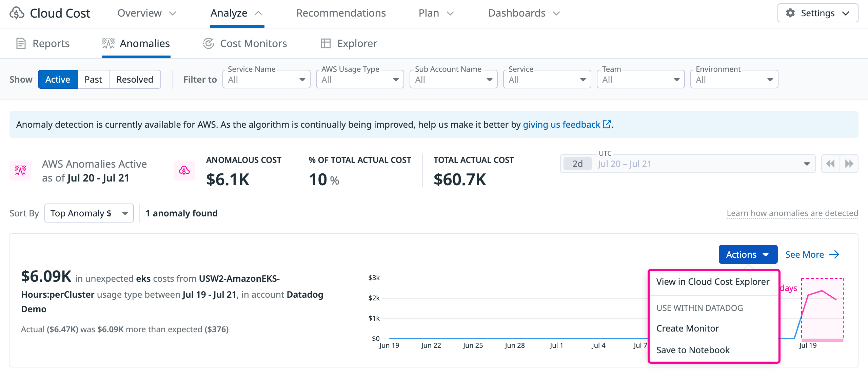Step forward the time range with fast-forward icon
Image resolution: width=868 pixels, height=382 pixels.
point(849,164)
